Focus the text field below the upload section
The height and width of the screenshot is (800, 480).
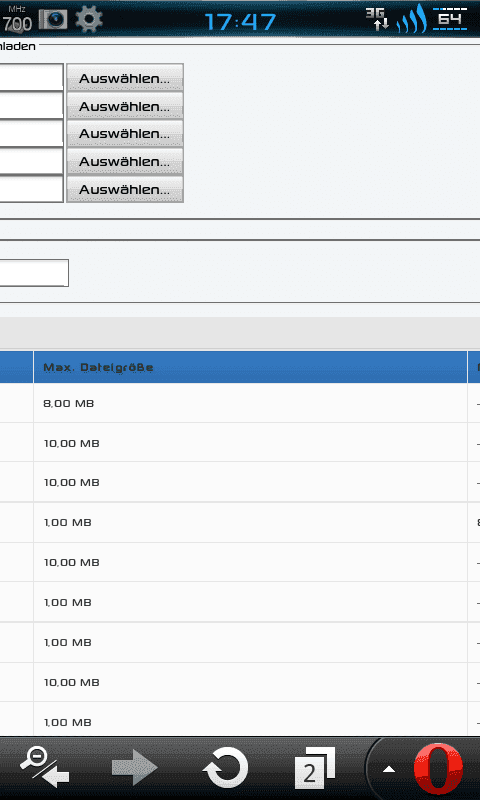[34, 273]
